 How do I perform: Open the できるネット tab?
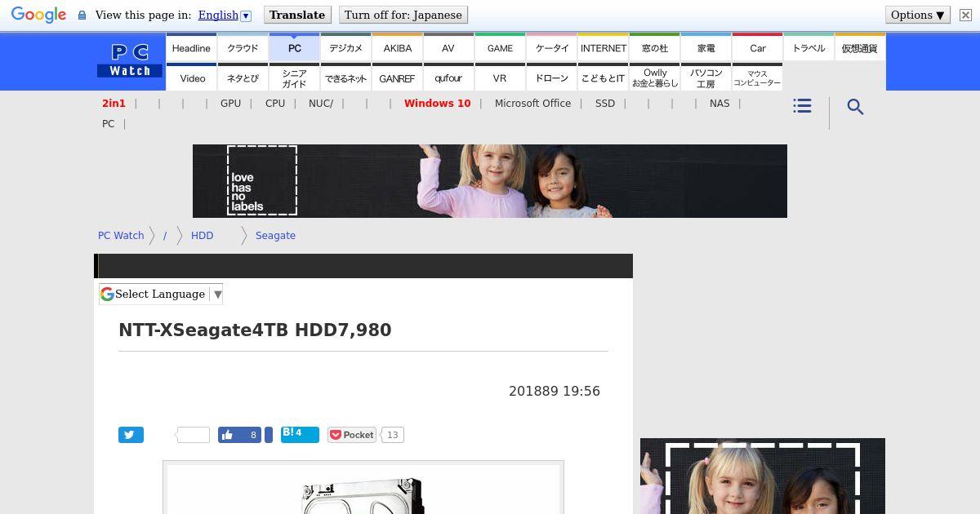coord(345,78)
